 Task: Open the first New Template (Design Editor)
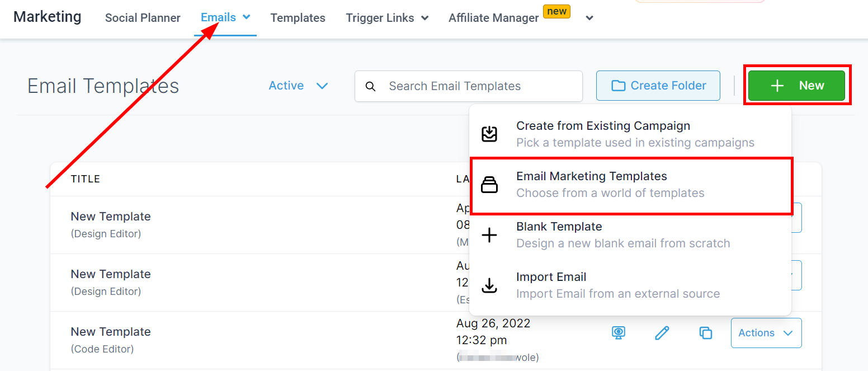tap(111, 217)
